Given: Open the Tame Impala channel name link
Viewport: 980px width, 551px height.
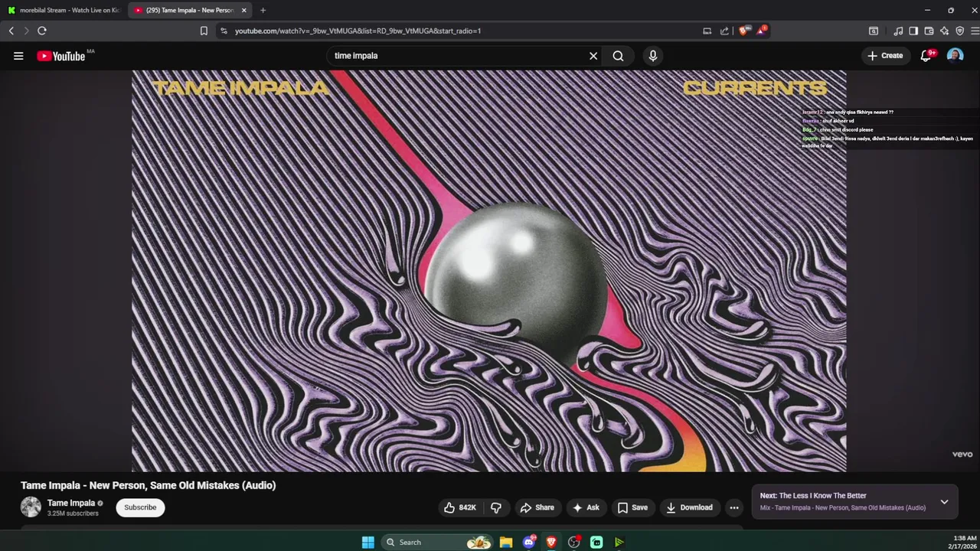Looking at the screenshot, I should point(71,503).
